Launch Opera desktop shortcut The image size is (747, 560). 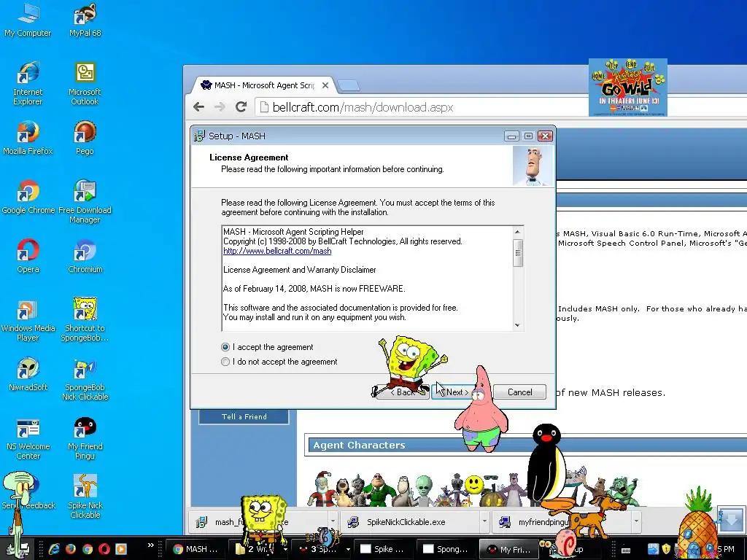[28, 256]
